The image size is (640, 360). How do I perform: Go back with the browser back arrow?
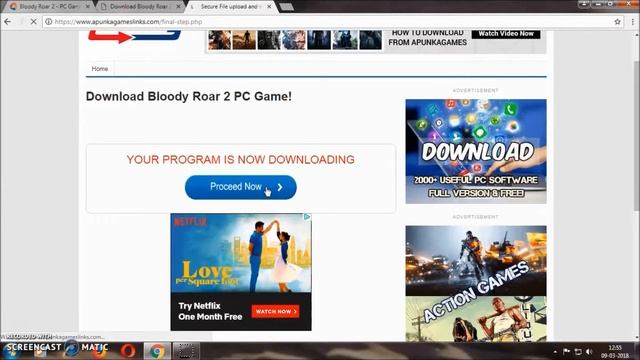(8, 22)
